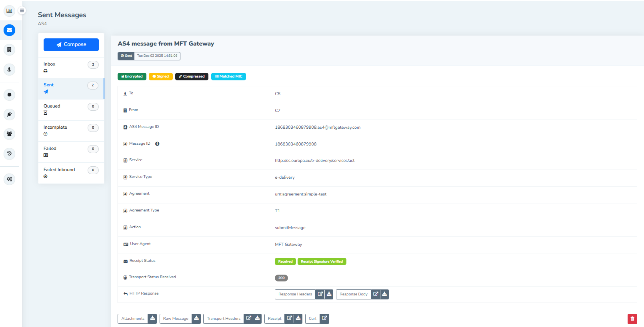Screen dimensions: 644x327
Task: Click the Message ID info icon
Action: click(x=157, y=144)
